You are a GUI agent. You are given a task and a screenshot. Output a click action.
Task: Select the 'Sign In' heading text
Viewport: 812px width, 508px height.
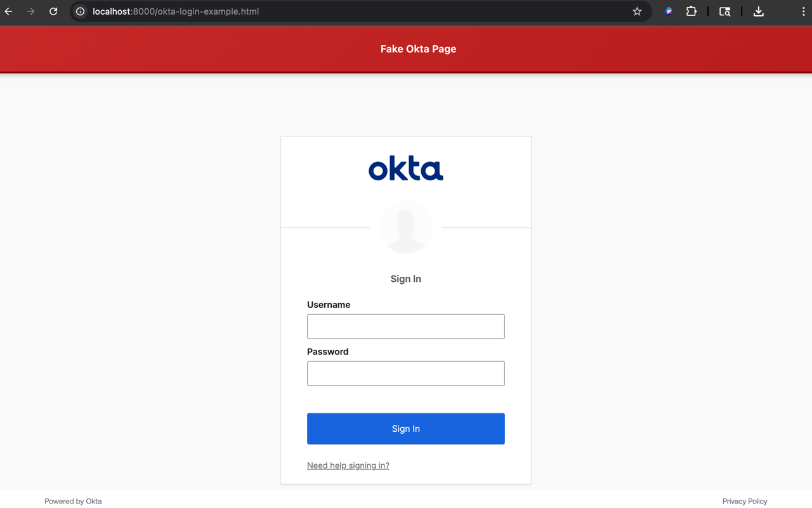(x=406, y=279)
